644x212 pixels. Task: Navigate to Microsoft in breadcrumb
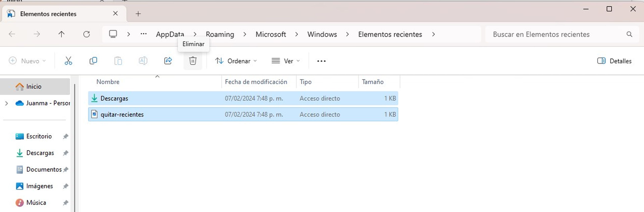(271, 34)
